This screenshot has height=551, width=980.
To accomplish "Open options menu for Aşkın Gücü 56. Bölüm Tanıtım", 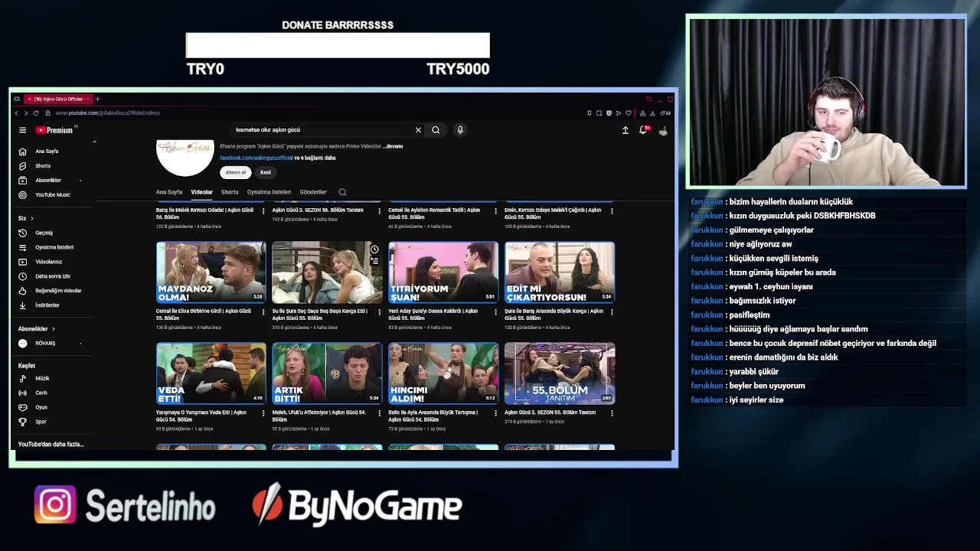I will click(x=379, y=211).
